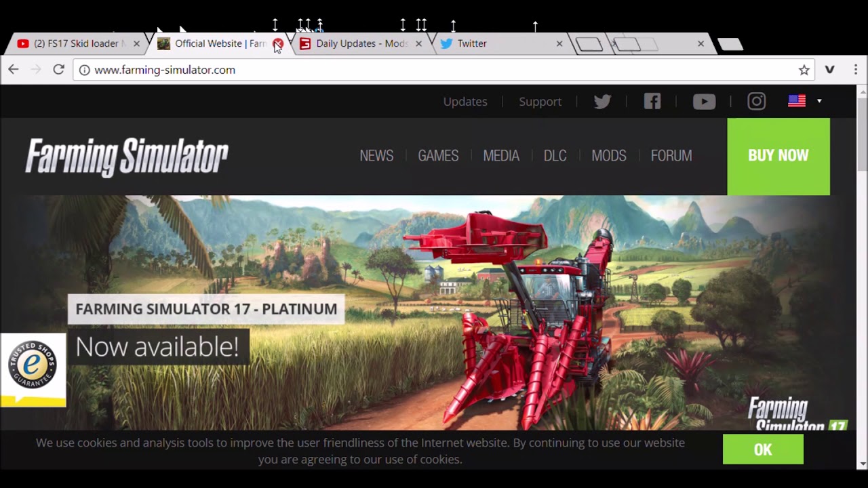This screenshot has width=868, height=488.
Task: Open FORUM menu item
Action: (671, 156)
